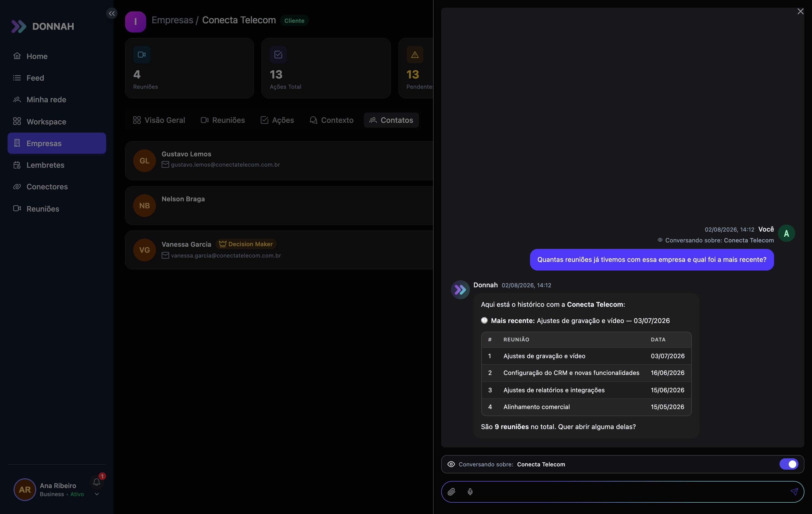This screenshot has width=812, height=514.
Task: Open Minha rede section
Action: click(57, 100)
